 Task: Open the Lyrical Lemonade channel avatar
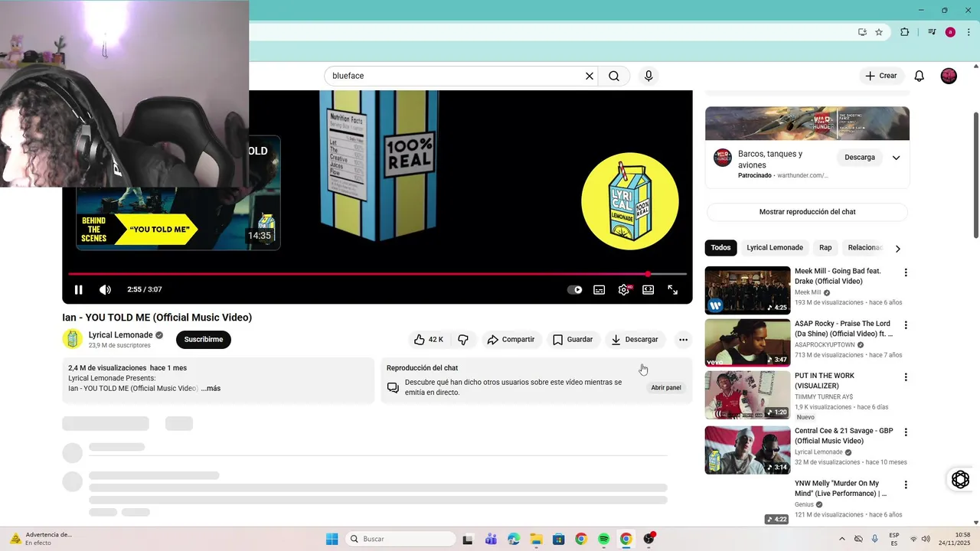72,339
